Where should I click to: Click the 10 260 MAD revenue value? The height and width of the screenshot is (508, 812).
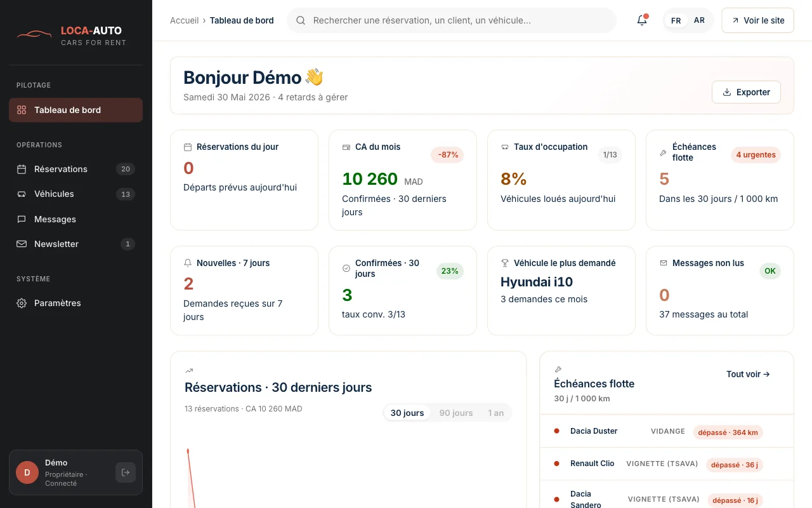383,179
